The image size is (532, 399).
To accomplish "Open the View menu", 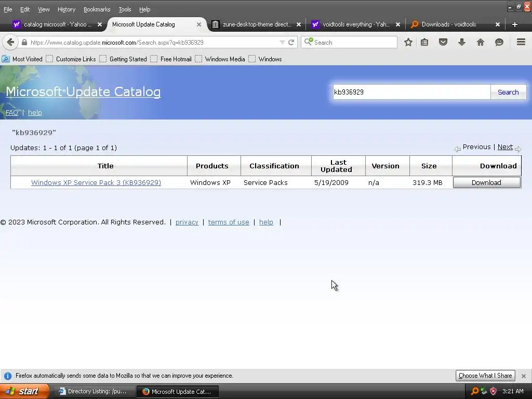I will coord(44,9).
